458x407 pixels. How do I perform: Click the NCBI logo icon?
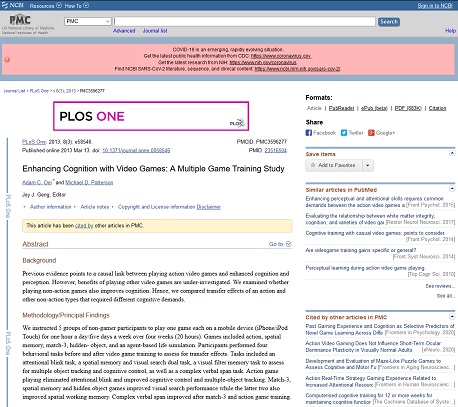pos(13,5)
